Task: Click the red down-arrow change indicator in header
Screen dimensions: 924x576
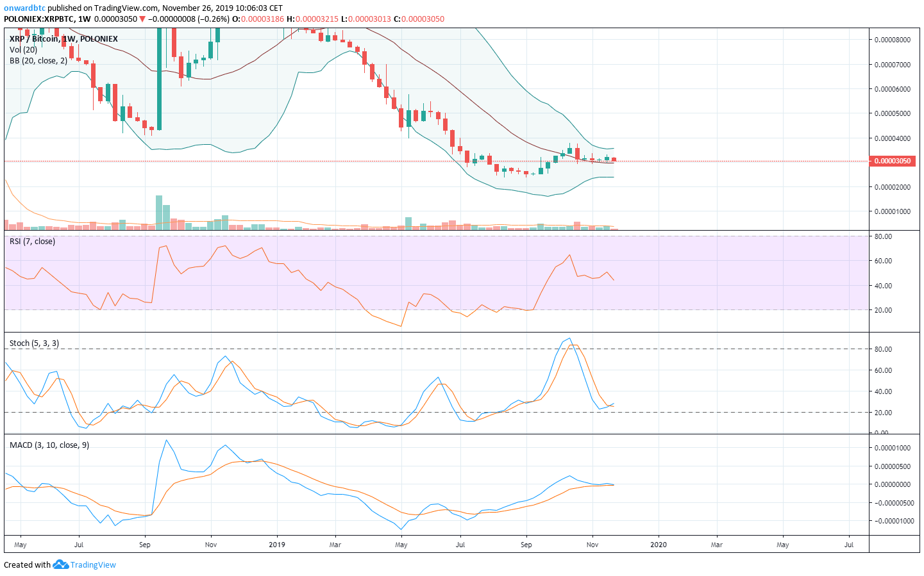Action: 142,19
